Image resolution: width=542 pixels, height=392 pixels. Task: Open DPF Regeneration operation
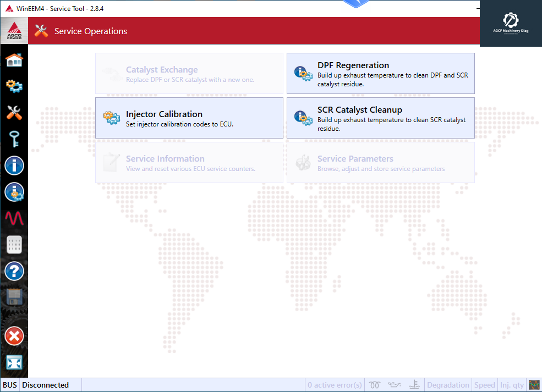point(380,74)
